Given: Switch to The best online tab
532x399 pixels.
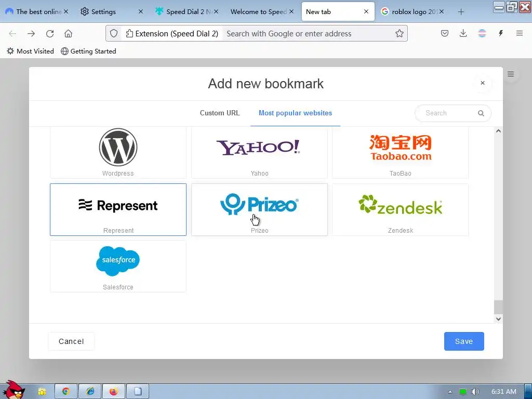Looking at the screenshot, I should (x=34, y=12).
